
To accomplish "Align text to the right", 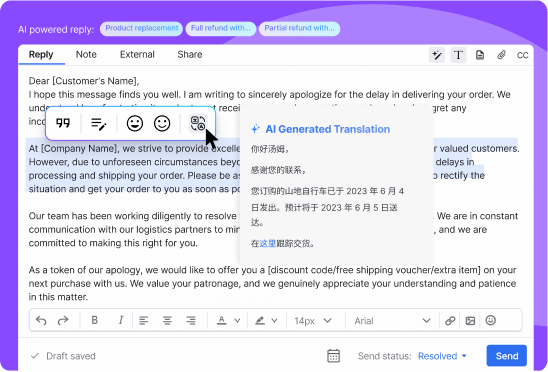I will coord(191,321).
